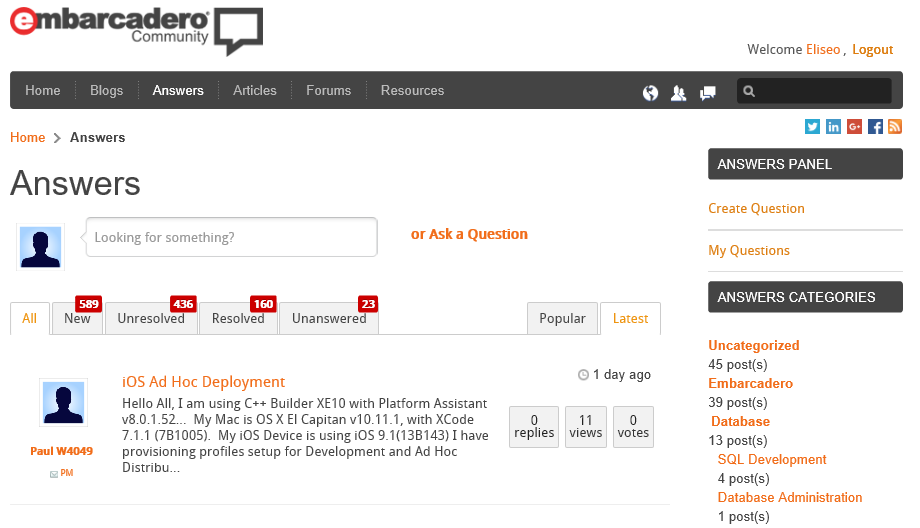920x528 pixels.
Task: Click the 'or Ask a Question' link
Action: (x=469, y=234)
